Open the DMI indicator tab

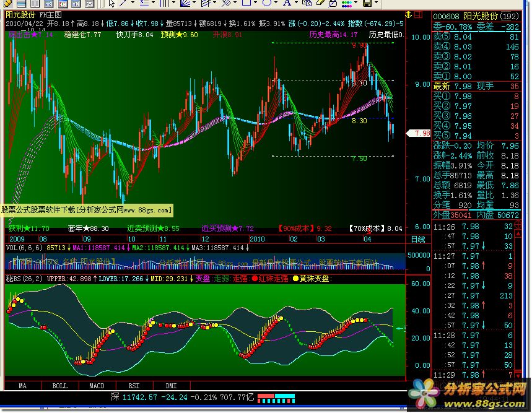click(x=171, y=385)
